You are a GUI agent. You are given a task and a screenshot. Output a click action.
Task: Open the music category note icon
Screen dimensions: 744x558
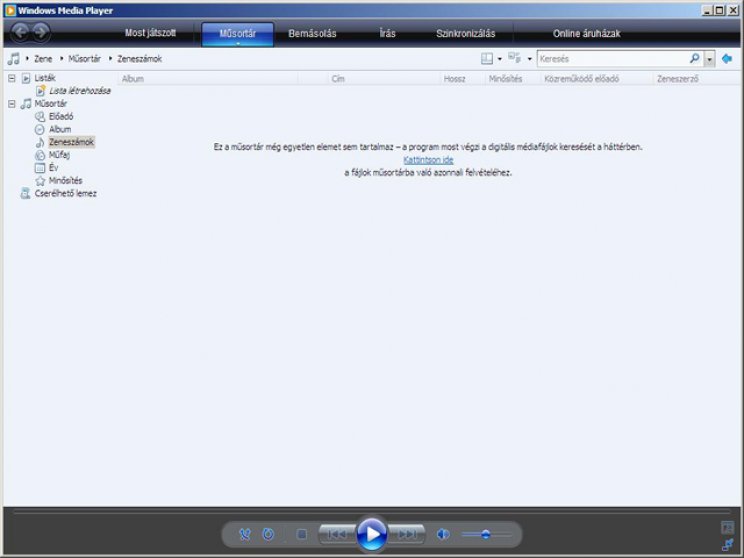click(14, 59)
